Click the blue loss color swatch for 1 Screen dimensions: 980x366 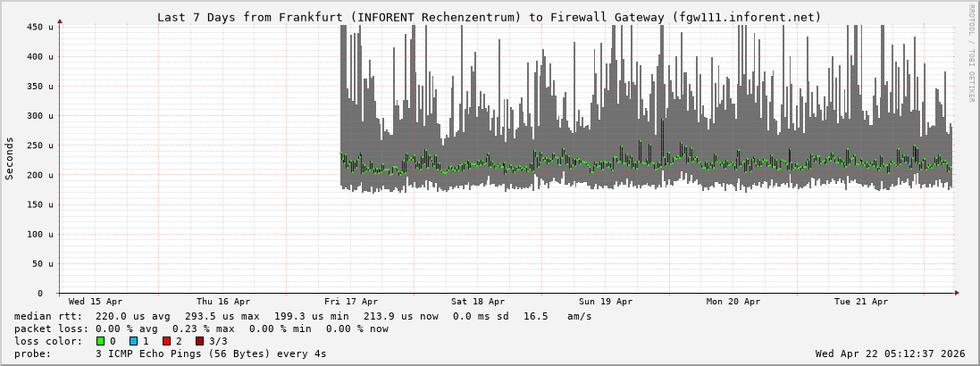[133, 341]
